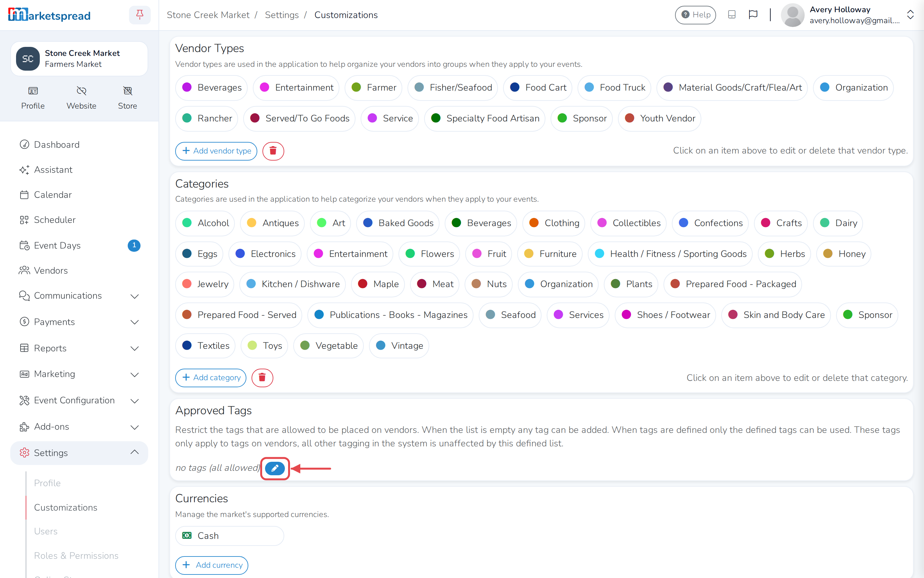Open the Profile shortcut under Stone Creek Market
The width and height of the screenshot is (924, 578).
(33, 98)
